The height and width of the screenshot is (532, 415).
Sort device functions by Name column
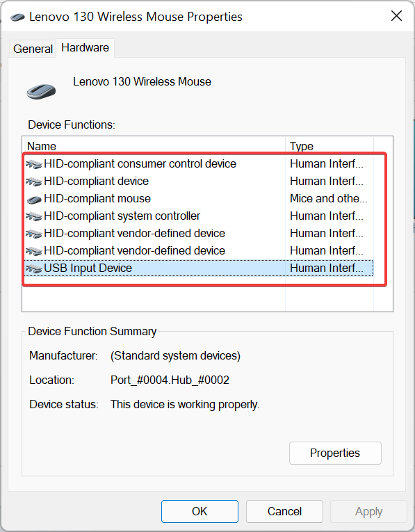click(154, 146)
